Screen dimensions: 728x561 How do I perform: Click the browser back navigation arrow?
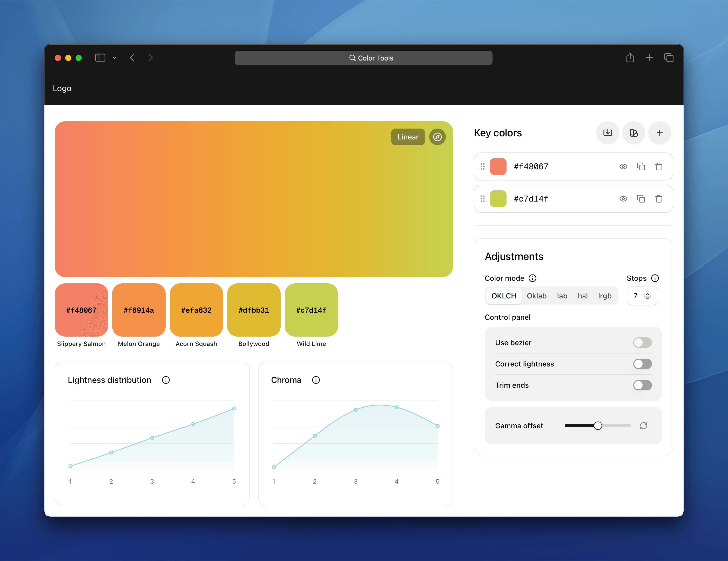click(132, 58)
